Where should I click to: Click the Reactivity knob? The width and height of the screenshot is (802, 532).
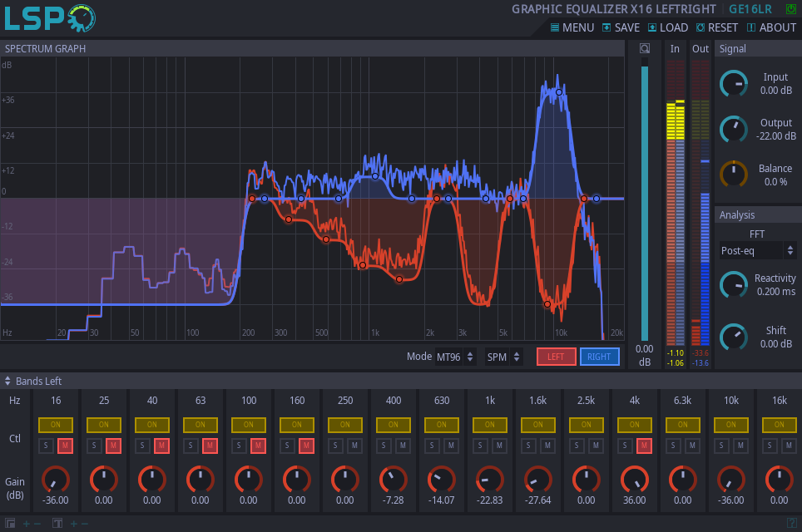734,284
